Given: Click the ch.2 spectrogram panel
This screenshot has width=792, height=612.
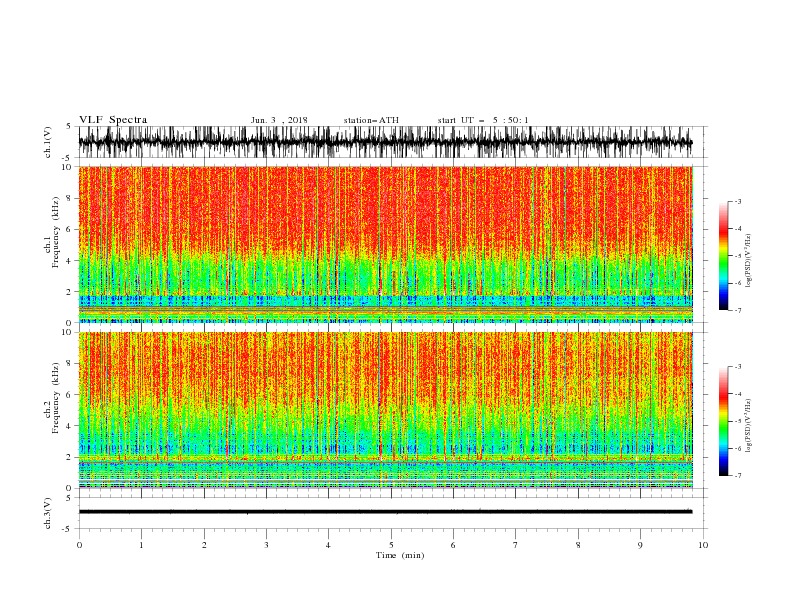Looking at the screenshot, I should [385, 410].
